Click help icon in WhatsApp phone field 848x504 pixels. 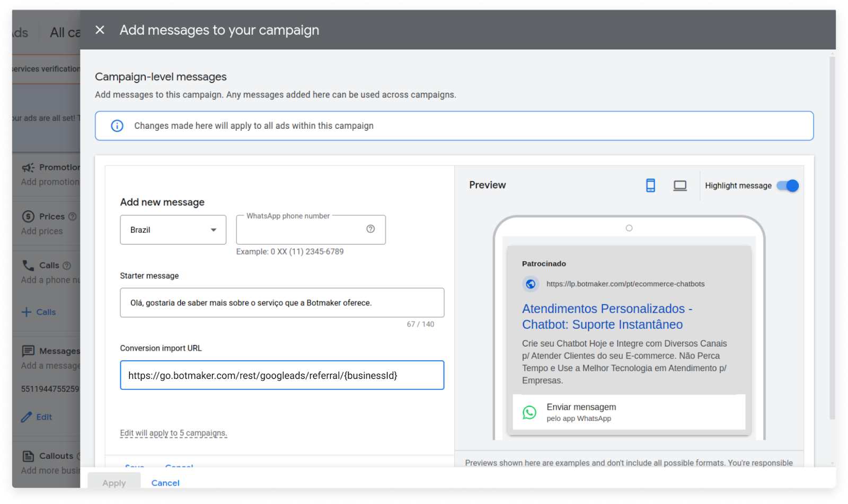point(370,229)
